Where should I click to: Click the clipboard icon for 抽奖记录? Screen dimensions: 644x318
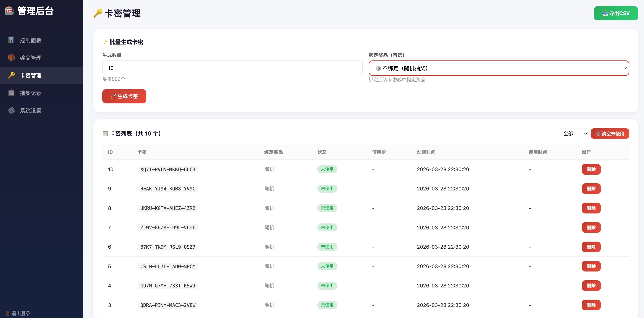click(11, 93)
